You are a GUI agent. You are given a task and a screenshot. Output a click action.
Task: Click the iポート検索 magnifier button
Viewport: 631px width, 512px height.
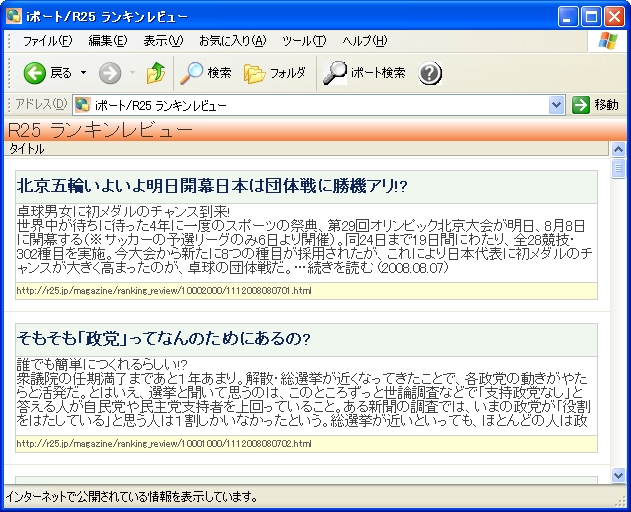365,73
